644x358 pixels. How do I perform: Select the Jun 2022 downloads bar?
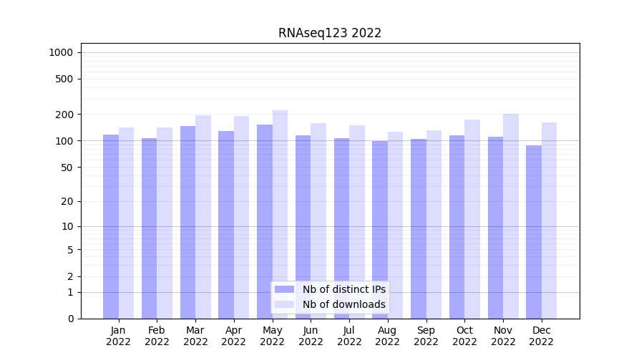click(318, 221)
